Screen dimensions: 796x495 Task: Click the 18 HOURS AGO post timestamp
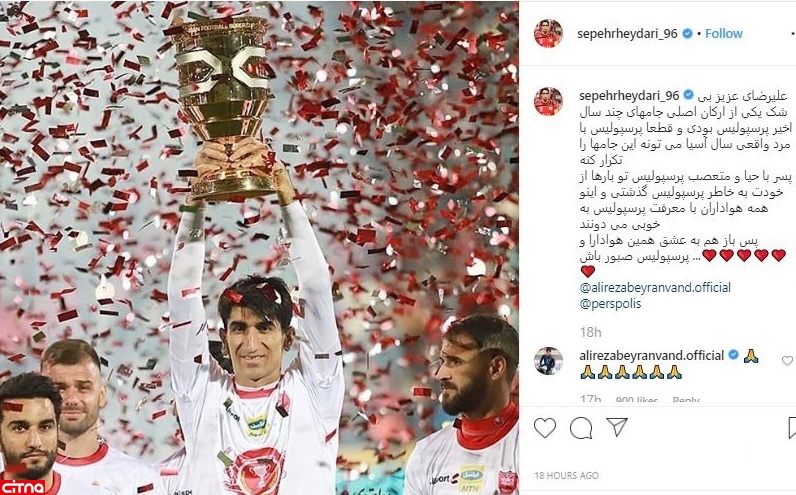coord(566,476)
